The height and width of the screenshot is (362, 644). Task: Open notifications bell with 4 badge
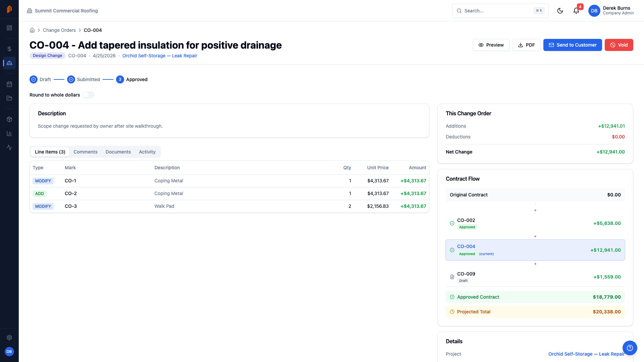pos(576,11)
